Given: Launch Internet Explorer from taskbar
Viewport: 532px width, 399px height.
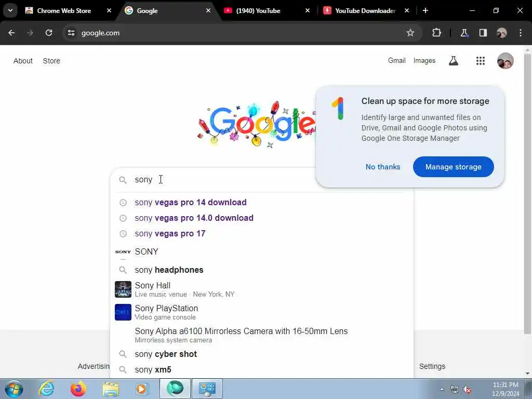Looking at the screenshot, I should point(46,389).
